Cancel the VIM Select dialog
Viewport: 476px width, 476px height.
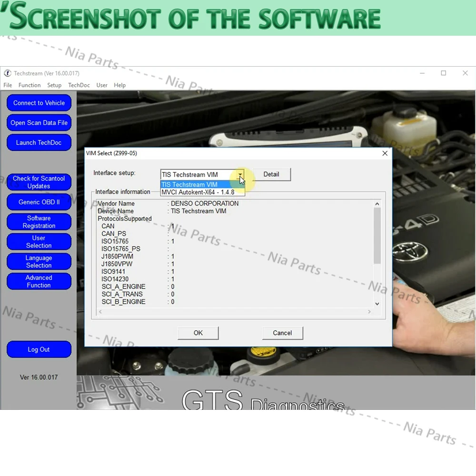pos(282,333)
